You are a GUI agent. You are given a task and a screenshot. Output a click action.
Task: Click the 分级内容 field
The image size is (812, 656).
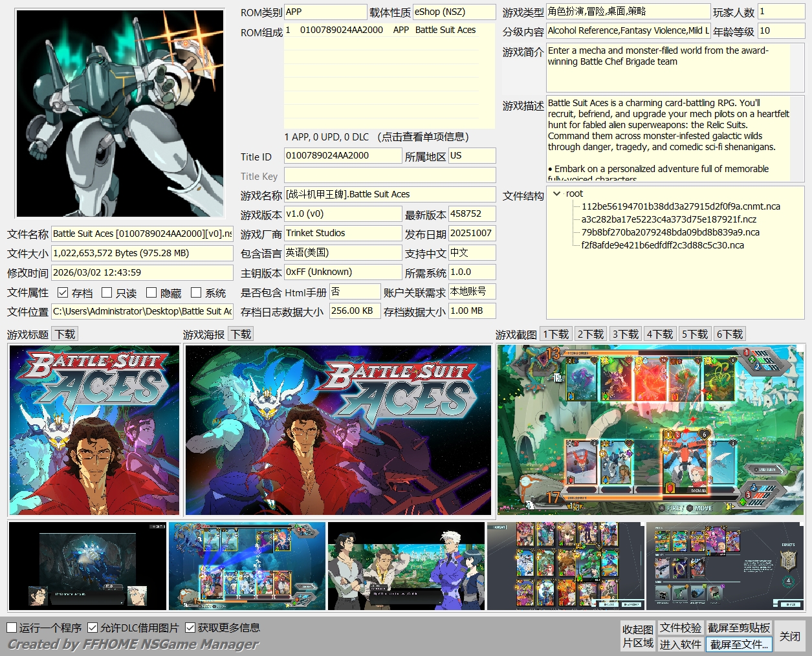628,31
